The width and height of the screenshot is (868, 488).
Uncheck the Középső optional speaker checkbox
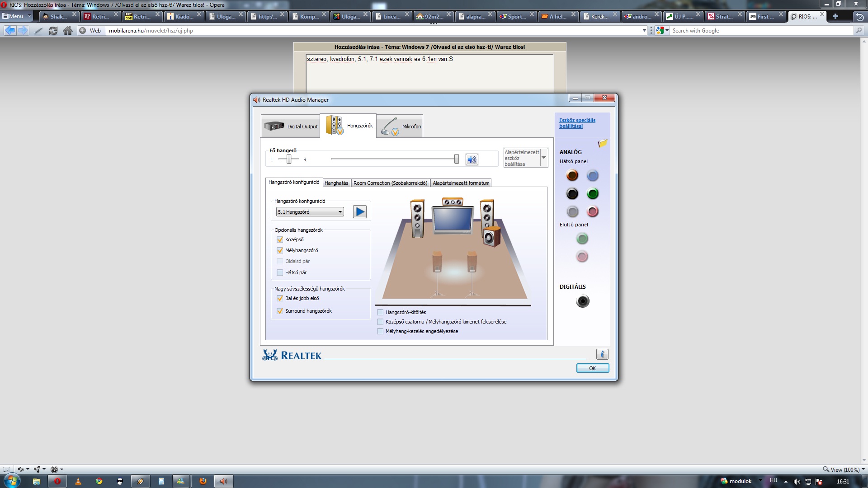(280, 239)
